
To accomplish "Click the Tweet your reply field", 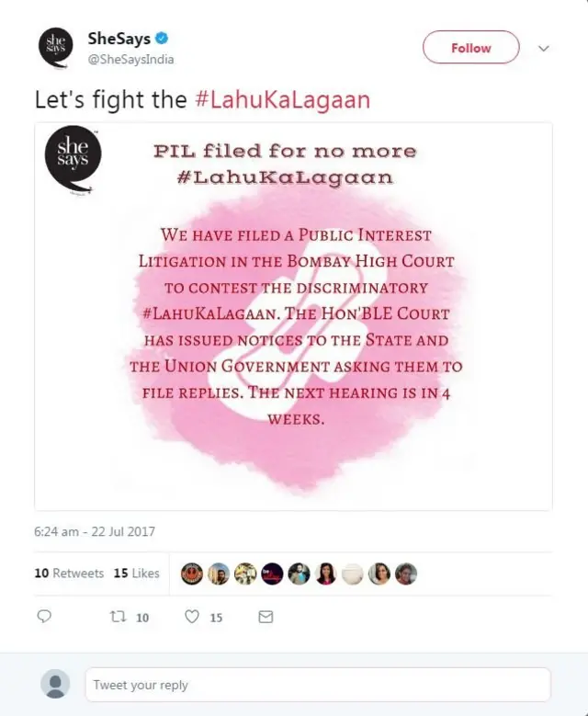I will [318, 685].
